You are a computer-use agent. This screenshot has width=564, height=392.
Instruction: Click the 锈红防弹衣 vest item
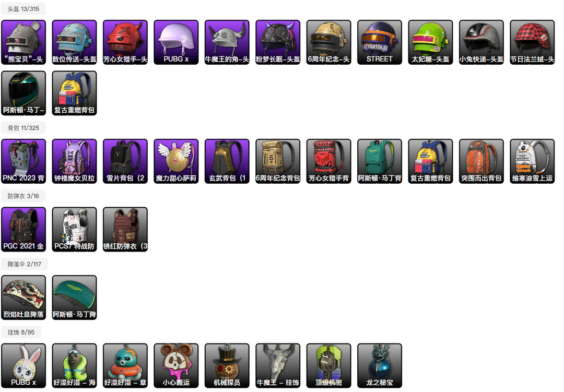125,230
